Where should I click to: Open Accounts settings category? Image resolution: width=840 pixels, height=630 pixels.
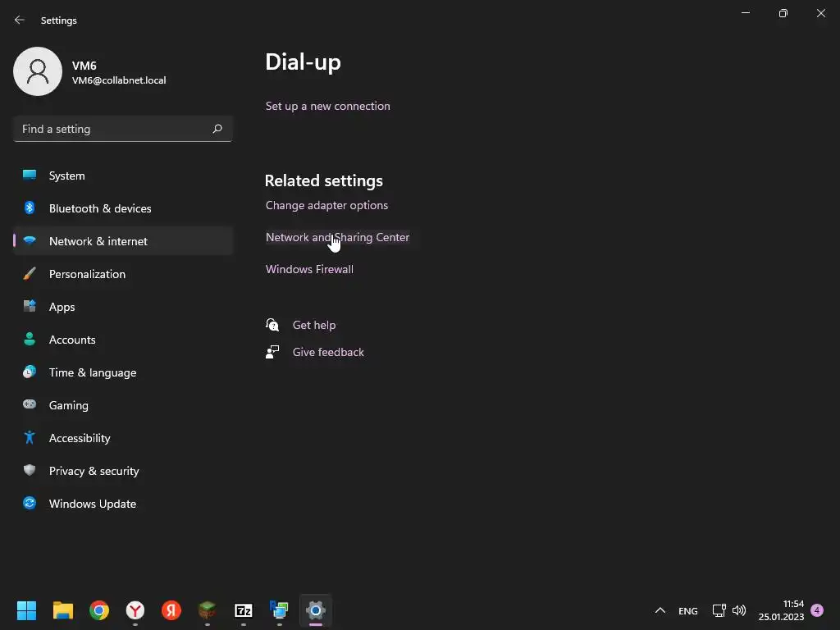(x=123, y=340)
